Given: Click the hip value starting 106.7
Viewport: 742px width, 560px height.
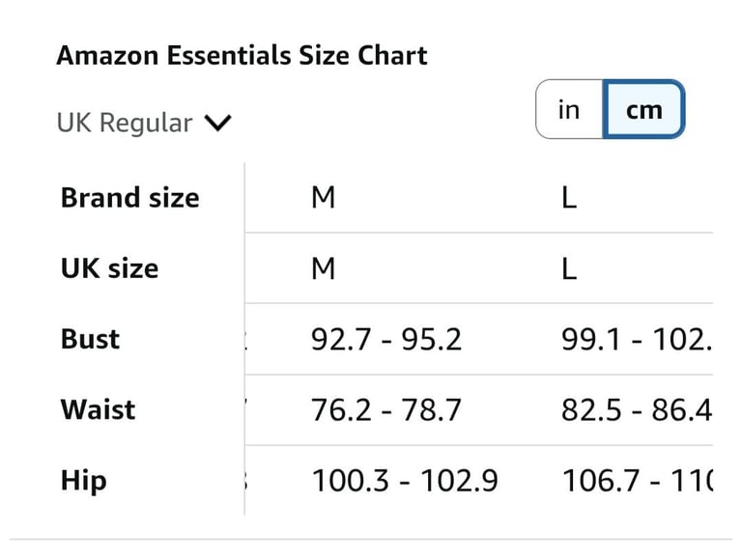Looking at the screenshot, I should point(637,481).
